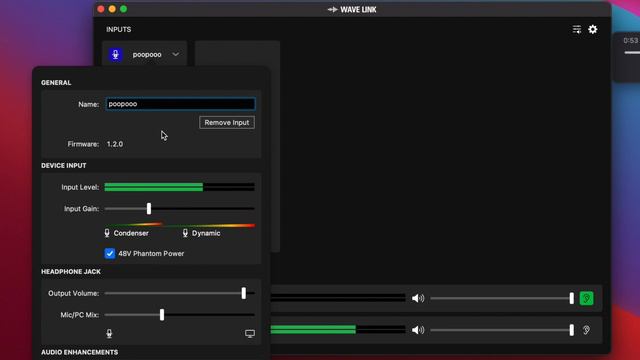Click the Condenser label
640x360 pixels.
pyautogui.click(x=131, y=233)
